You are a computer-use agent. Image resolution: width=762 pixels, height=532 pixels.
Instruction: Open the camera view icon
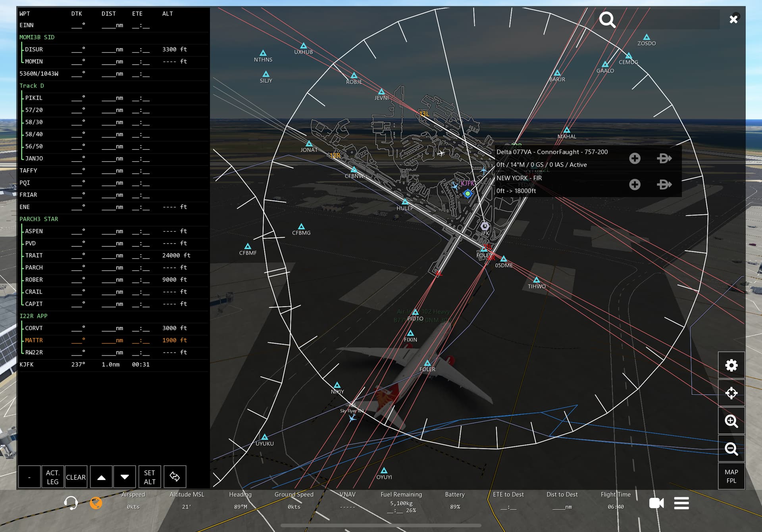pos(656,503)
